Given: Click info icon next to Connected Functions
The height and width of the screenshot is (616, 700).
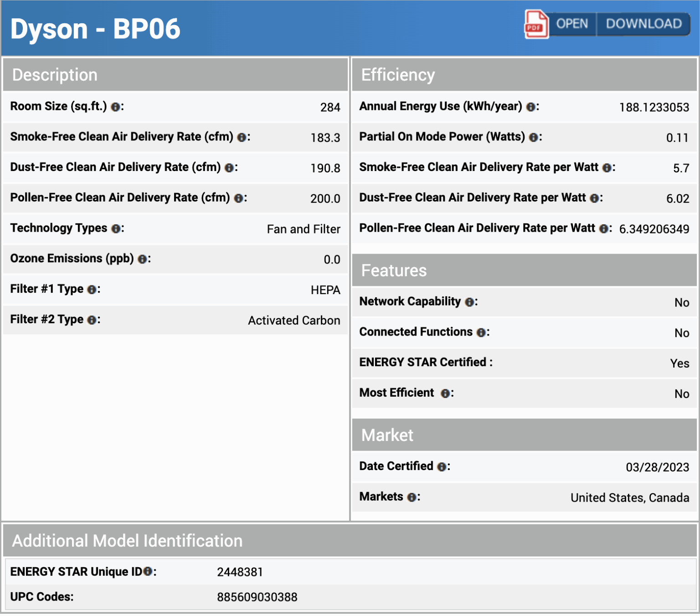Looking at the screenshot, I should [x=481, y=333].
